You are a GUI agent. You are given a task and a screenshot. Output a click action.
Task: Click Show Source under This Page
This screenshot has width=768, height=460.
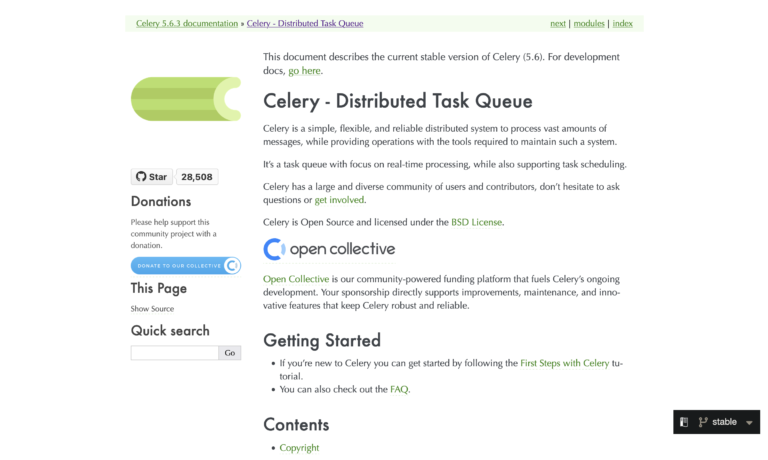click(x=152, y=309)
